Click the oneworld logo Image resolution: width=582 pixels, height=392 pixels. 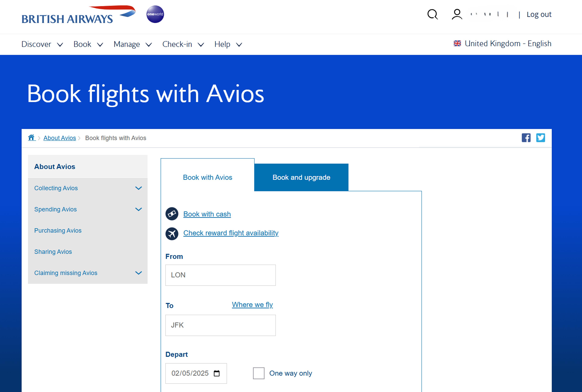(x=155, y=14)
